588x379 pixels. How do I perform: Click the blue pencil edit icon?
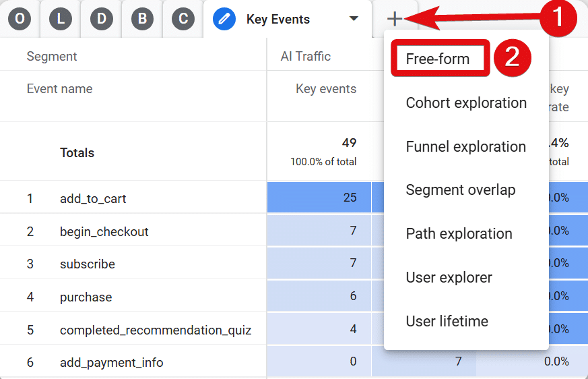click(224, 19)
